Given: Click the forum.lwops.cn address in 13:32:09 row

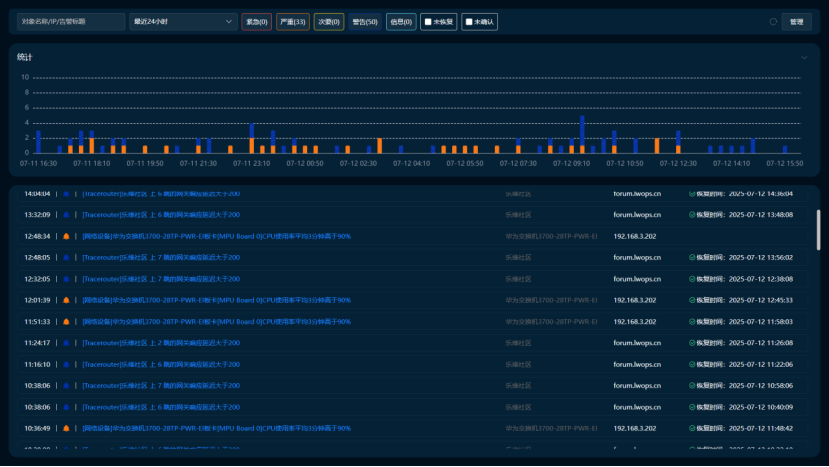Looking at the screenshot, I should [637, 215].
